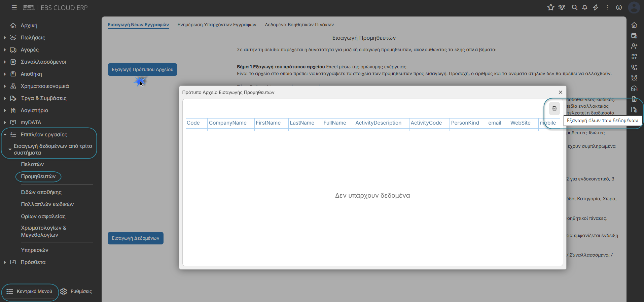Screen dimensions: 644x302
Task: Click the myDATA download icon
Action: (x=13, y=123)
